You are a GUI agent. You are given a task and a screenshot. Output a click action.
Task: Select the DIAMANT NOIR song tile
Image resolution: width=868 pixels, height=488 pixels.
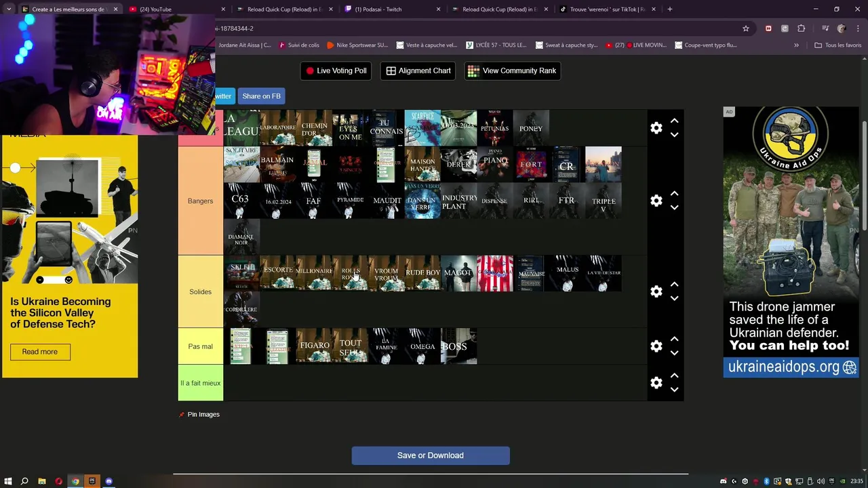(x=241, y=237)
